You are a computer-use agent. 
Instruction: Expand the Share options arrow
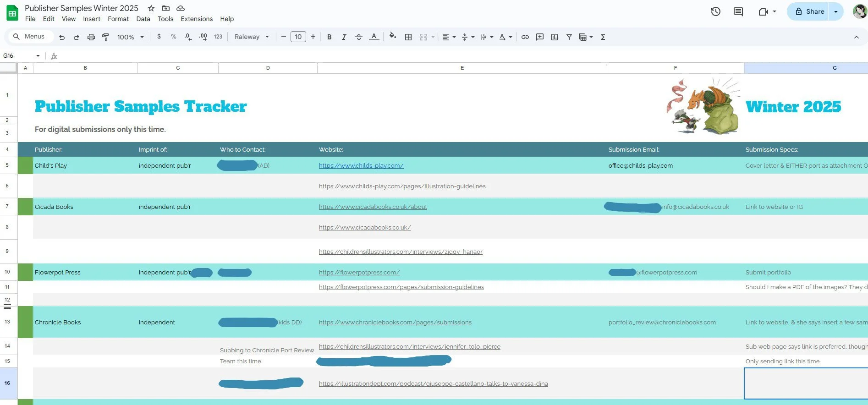tap(836, 11)
